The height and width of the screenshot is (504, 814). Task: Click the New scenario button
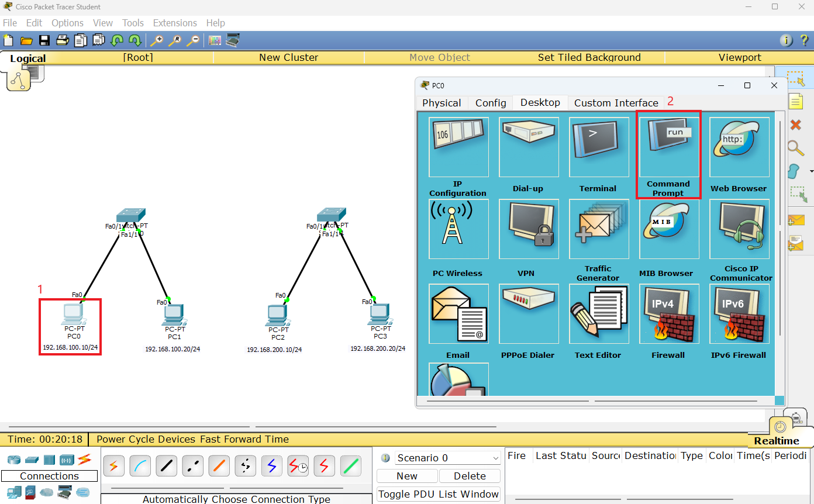click(407, 476)
